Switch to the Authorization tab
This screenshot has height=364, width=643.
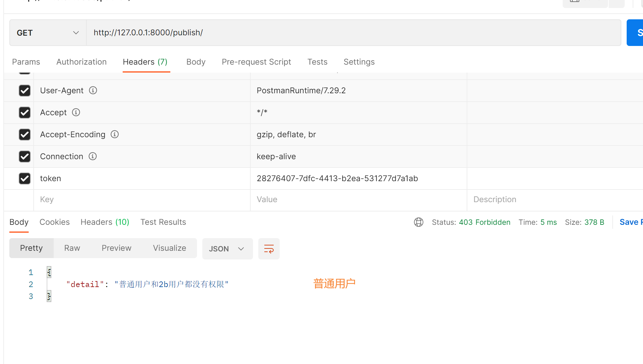click(81, 62)
